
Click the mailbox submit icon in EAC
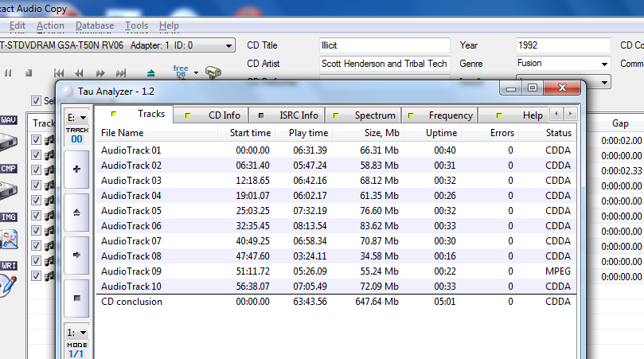(x=213, y=72)
